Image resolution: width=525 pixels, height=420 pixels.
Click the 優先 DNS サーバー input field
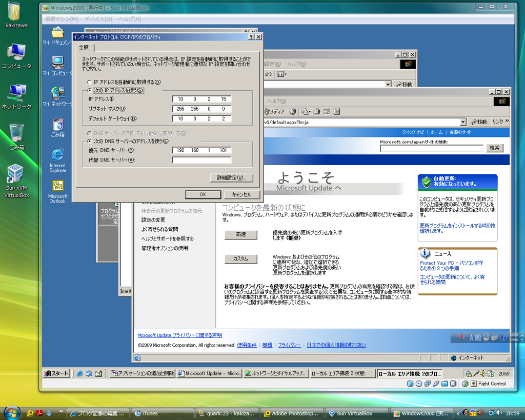click(201, 150)
